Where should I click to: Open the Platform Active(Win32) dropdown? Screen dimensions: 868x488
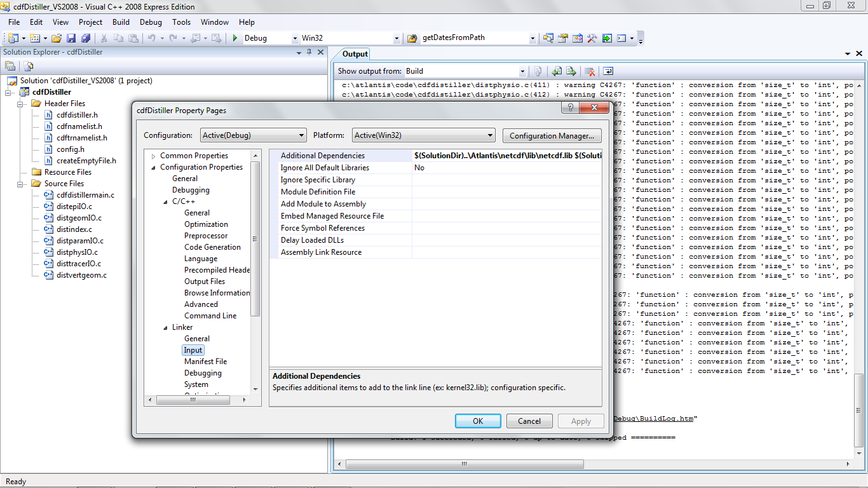tap(424, 135)
